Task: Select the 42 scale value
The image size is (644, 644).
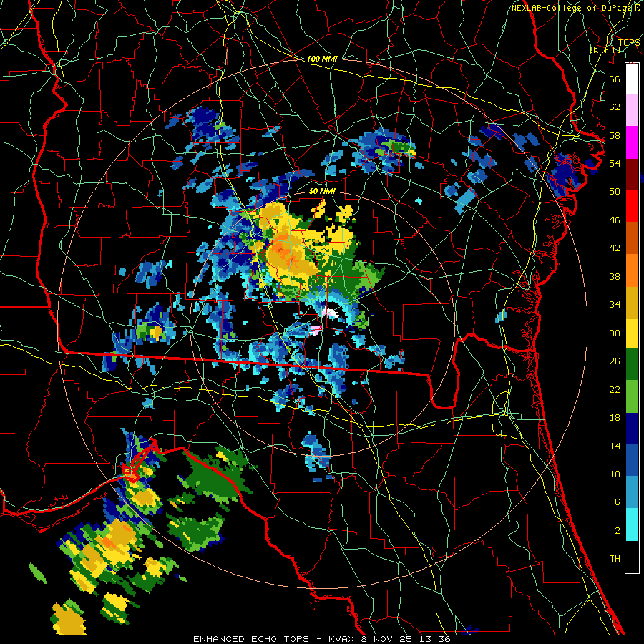Action: [x=615, y=248]
